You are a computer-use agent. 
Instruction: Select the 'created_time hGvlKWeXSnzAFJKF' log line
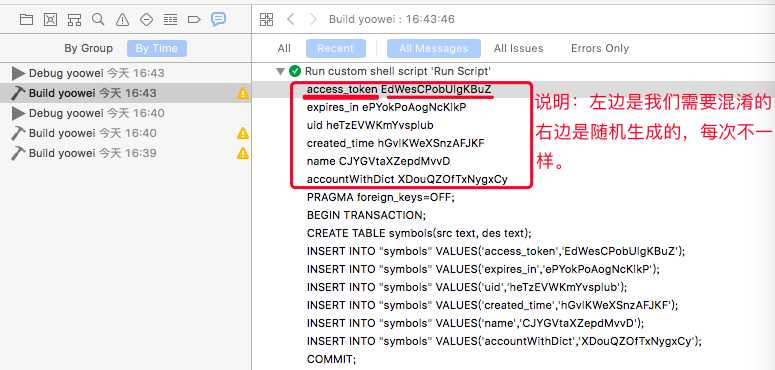coord(395,143)
